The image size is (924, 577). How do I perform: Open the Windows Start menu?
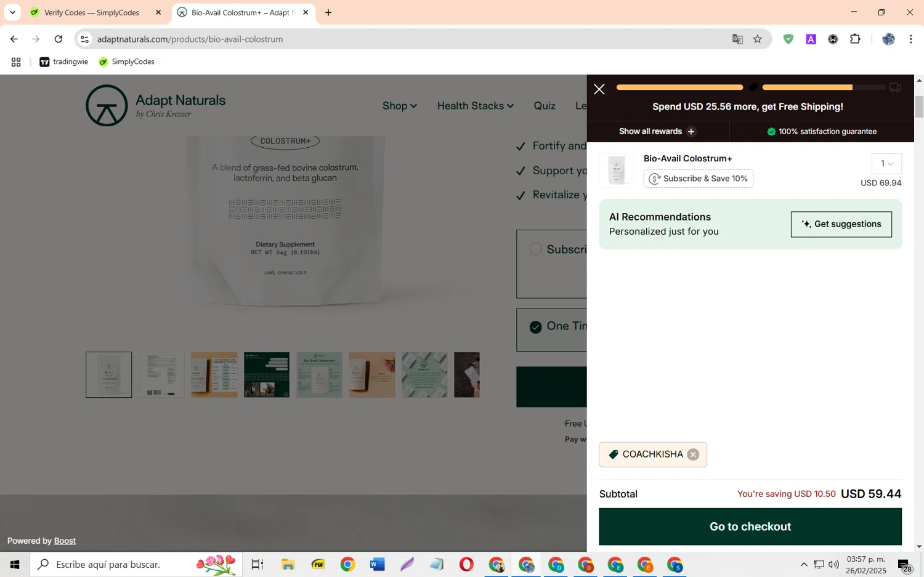[x=15, y=564]
